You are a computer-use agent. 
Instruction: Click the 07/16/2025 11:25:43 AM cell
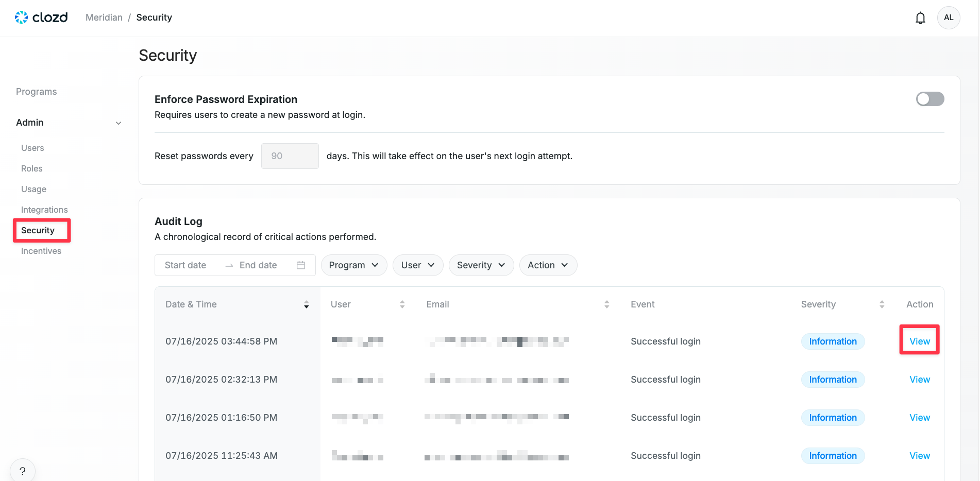click(222, 456)
